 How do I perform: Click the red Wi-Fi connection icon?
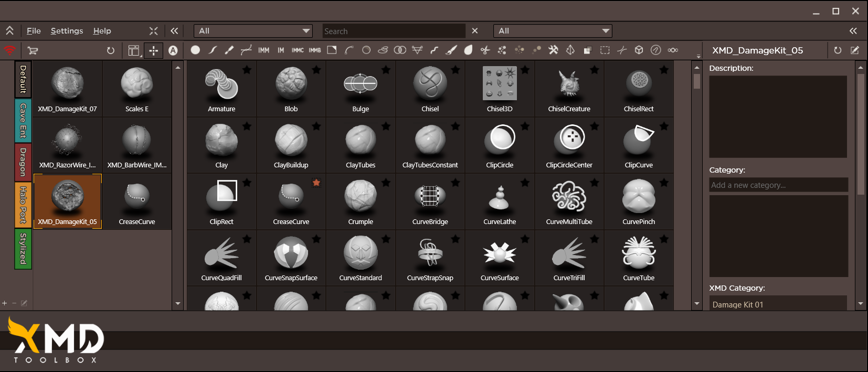coord(9,50)
